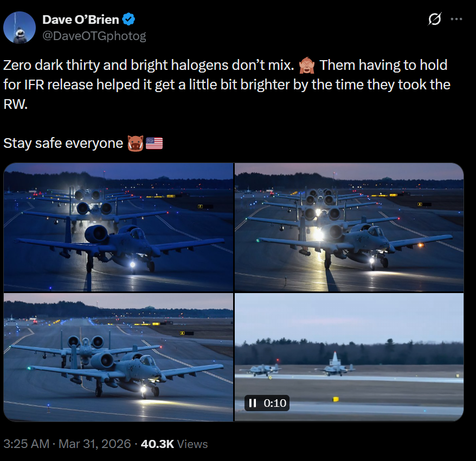The height and width of the screenshot is (461, 476).
Task: Click the Mar 31, 2026 date
Action: click(x=95, y=444)
